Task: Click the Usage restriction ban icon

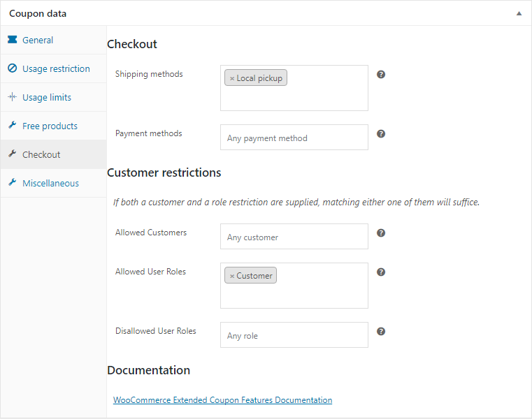Action: (x=12, y=68)
